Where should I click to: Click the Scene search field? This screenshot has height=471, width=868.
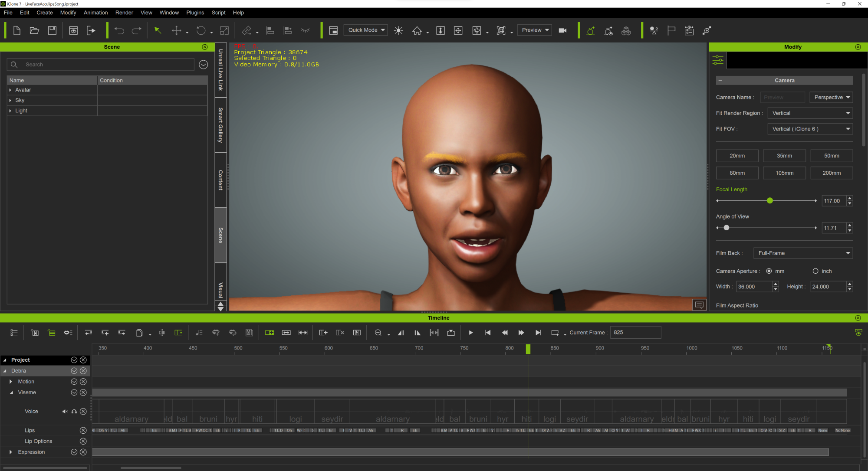click(101, 65)
